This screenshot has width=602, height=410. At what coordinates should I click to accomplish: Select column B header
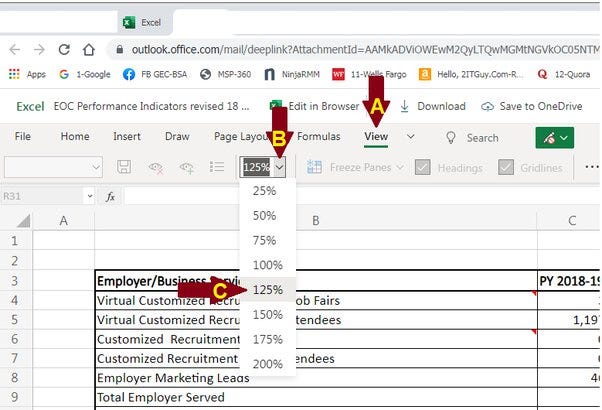(316, 221)
